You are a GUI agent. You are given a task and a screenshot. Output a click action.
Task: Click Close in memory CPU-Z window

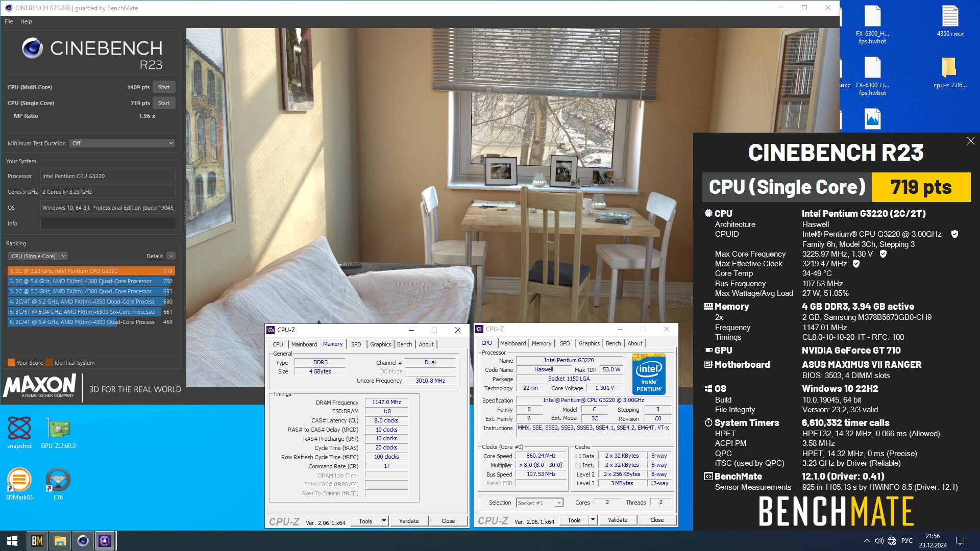[448, 521]
